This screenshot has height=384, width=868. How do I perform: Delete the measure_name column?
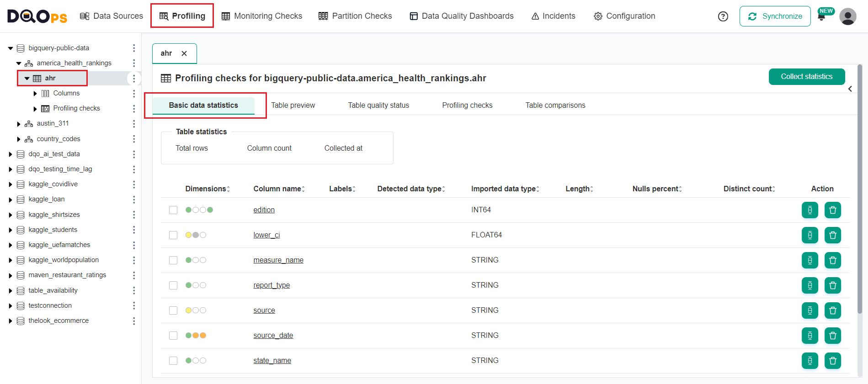pyautogui.click(x=833, y=260)
